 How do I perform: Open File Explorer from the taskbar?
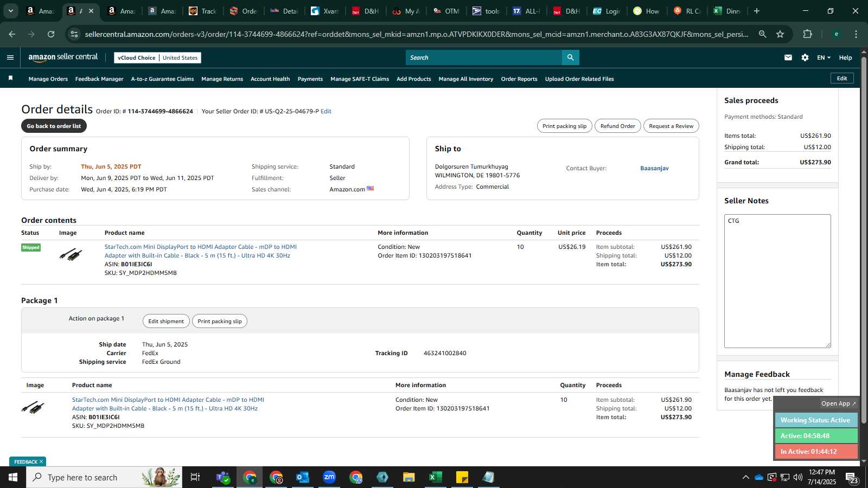[409, 477]
